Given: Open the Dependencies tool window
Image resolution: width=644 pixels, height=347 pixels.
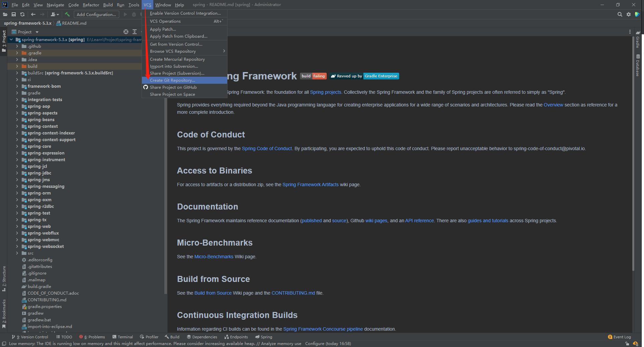Looking at the screenshot, I should click(x=202, y=337).
